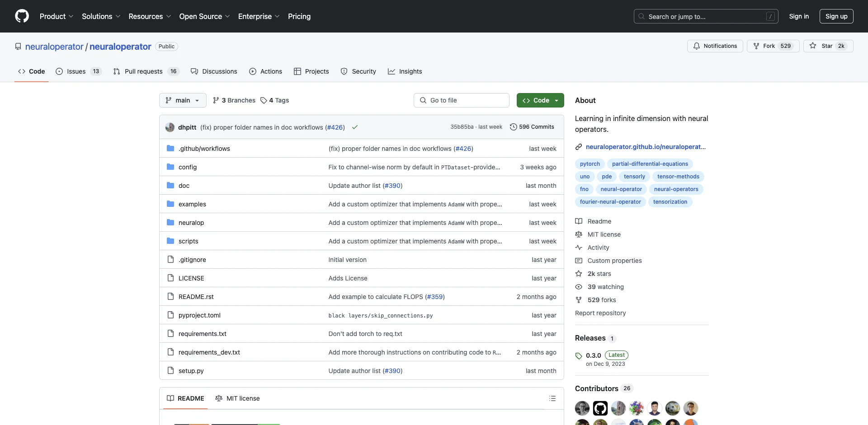Image resolution: width=868 pixels, height=425 pixels.
Task: Click the Notifications button
Action: 715,46
